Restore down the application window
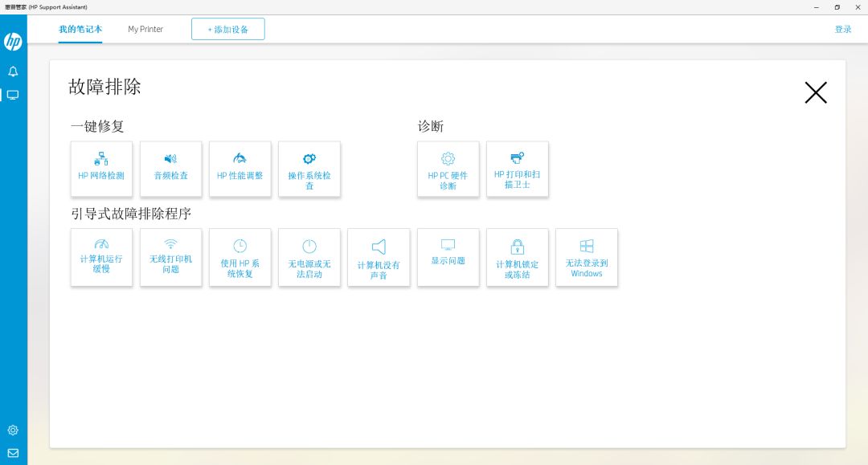Image resolution: width=868 pixels, height=465 pixels. [837, 7]
